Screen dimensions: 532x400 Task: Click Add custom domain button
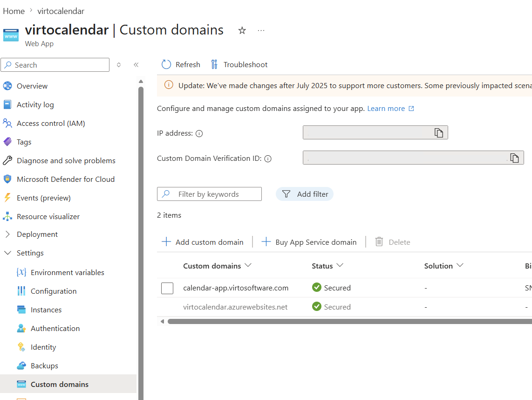(x=203, y=242)
